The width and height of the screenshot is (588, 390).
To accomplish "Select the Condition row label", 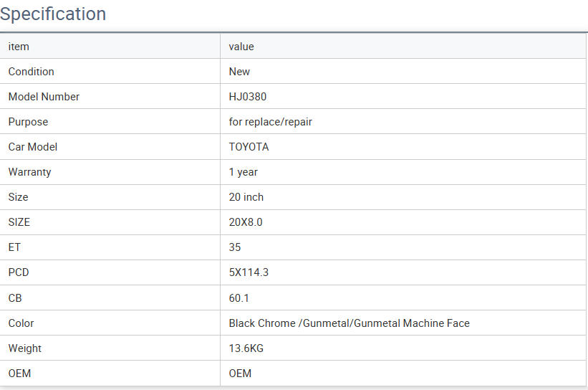I will tap(31, 72).
